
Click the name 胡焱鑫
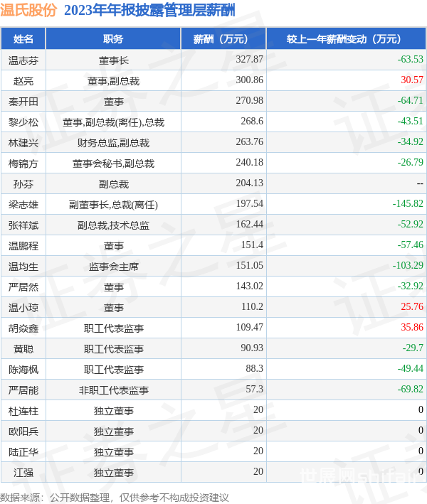pos(23,328)
